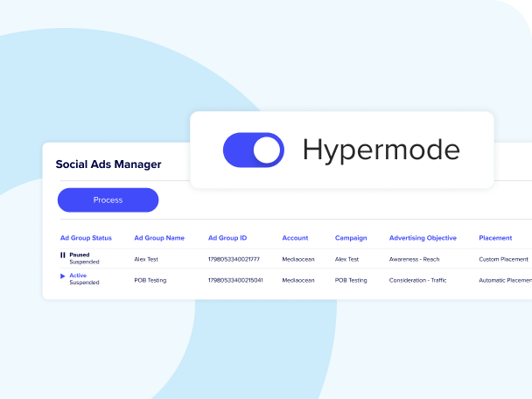Select ad group ID 179805334002150041

(235, 280)
